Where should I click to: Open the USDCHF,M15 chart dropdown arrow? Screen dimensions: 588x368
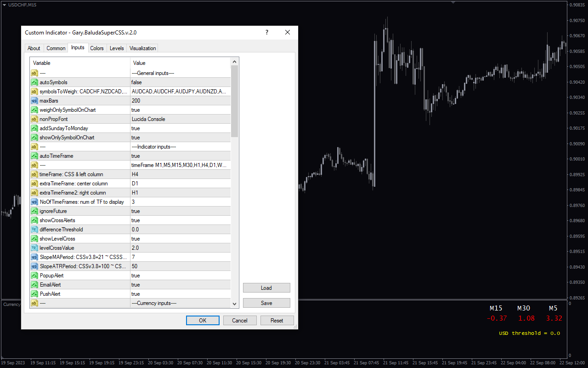[x=4, y=5]
